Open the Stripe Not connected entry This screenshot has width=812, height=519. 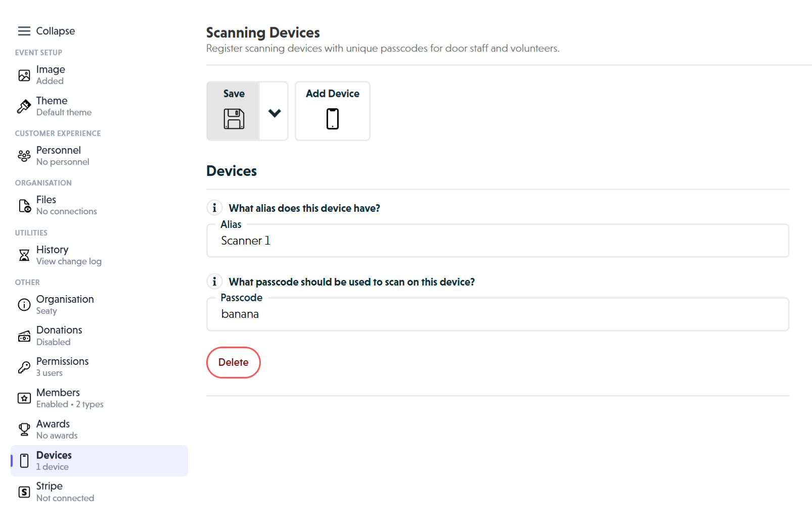point(99,492)
